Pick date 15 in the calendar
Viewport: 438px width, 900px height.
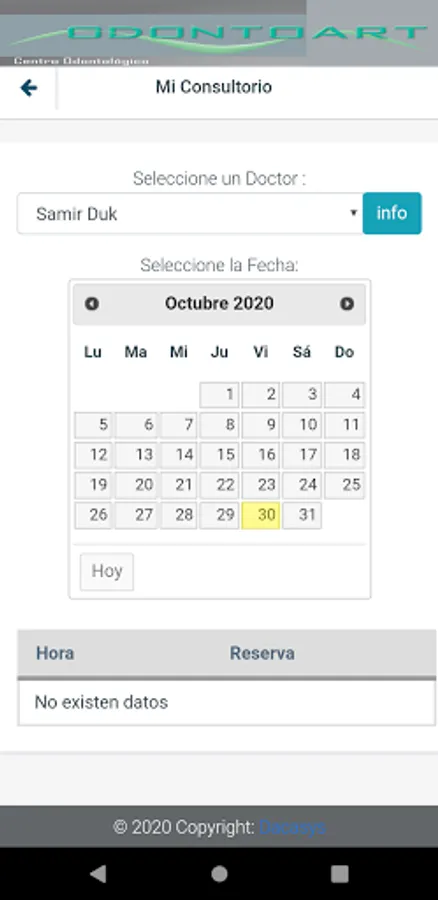tap(219, 455)
